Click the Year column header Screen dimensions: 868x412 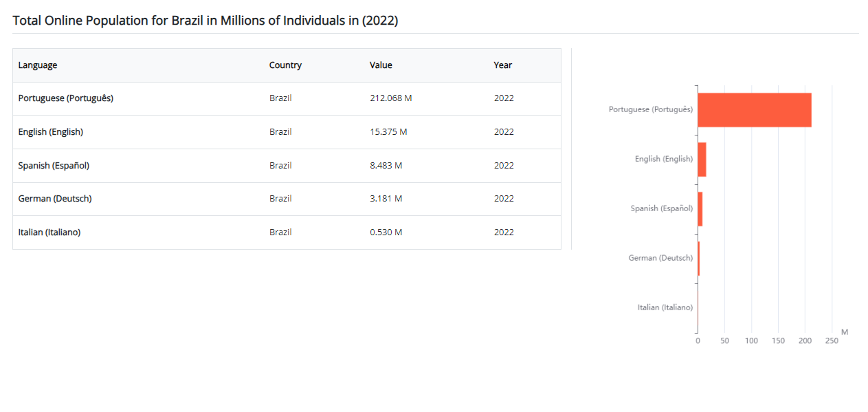(502, 65)
